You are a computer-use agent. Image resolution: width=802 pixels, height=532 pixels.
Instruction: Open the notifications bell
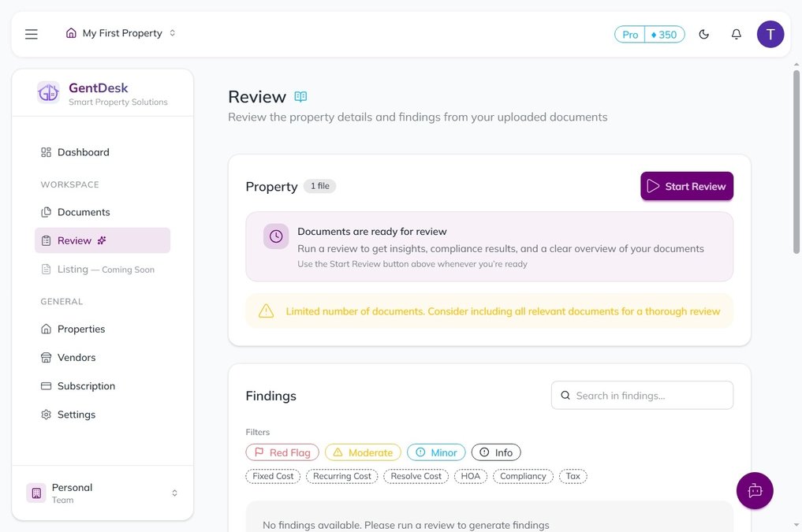(734, 33)
